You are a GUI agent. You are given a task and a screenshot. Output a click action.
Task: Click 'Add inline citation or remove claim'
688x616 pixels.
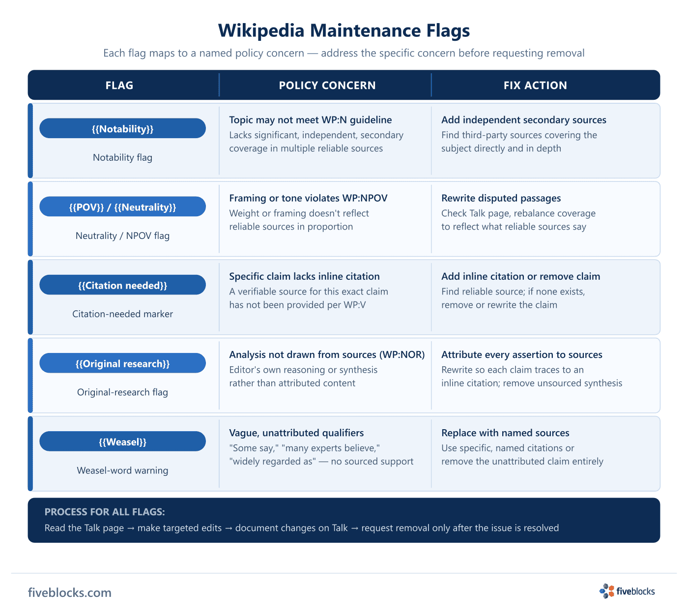point(520,276)
